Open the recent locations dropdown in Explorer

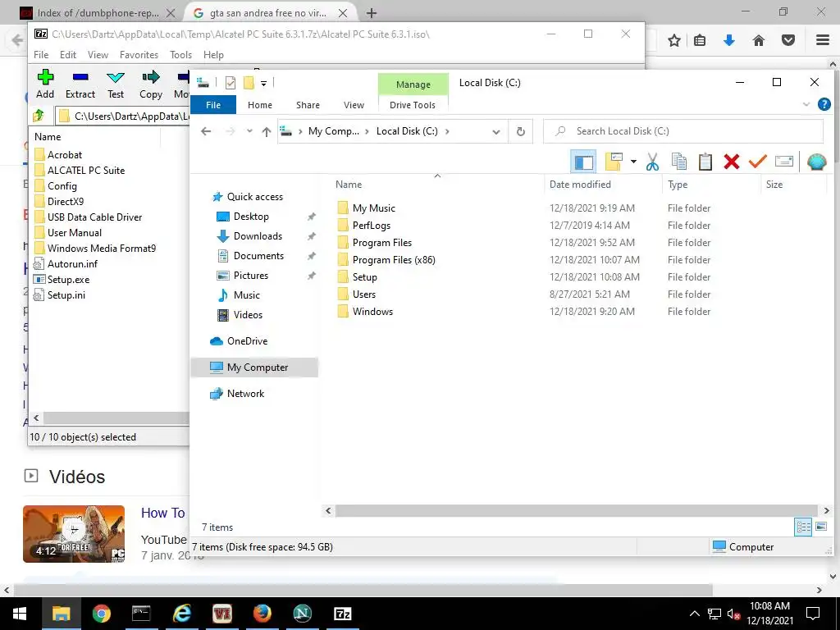(x=249, y=131)
